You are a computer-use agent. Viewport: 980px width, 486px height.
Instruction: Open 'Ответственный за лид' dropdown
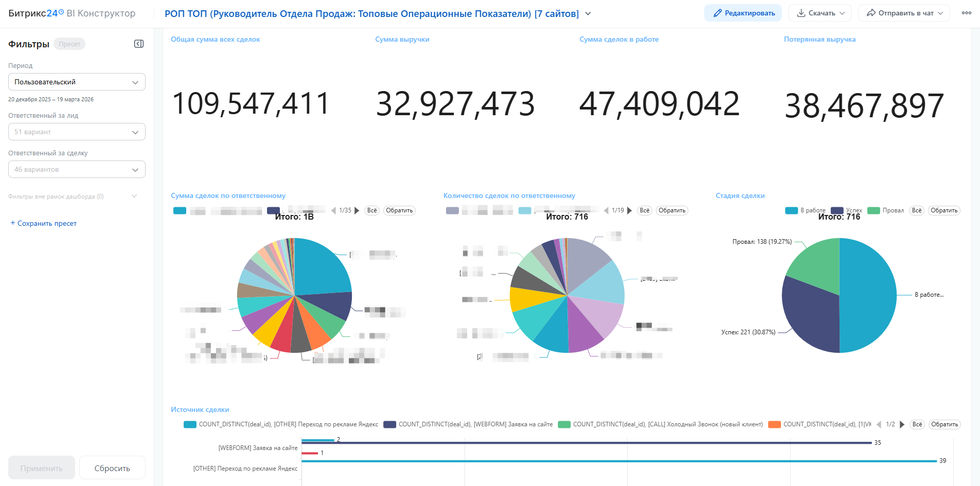77,132
